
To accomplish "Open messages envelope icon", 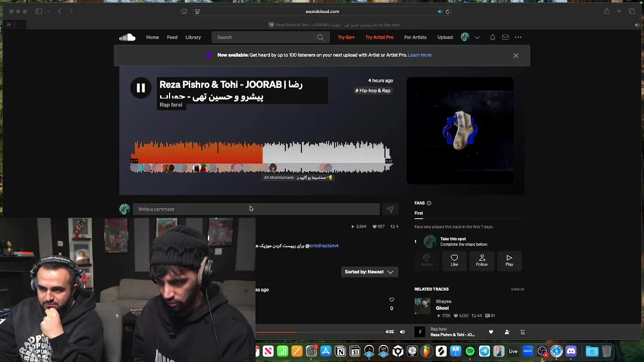I will pyautogui.click(x=505, y=37).
